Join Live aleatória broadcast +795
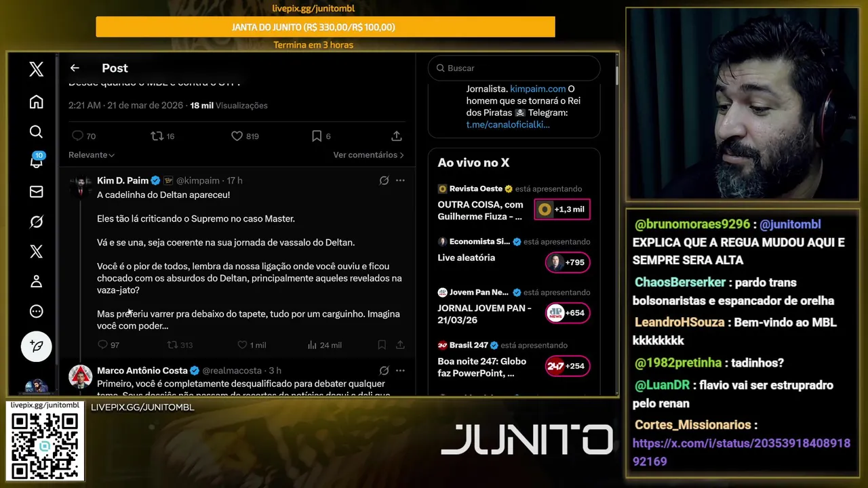This screenshot has width=868, height=488. (x=568, y=262)
